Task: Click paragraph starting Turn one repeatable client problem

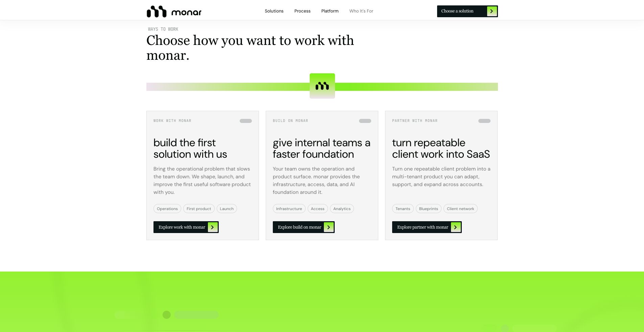Action: pyautogui.click(x=441, y=177)
